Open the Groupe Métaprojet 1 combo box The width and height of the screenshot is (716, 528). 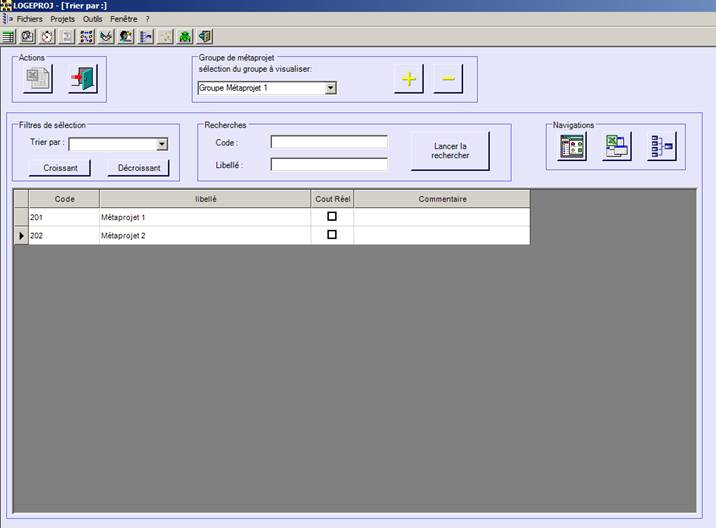click(330, 88)
